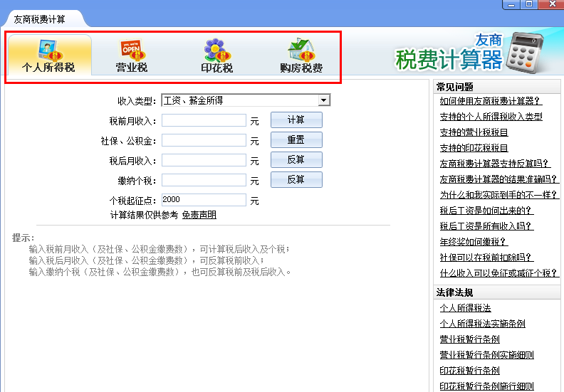Click the 税前月收入 input field
The height and width of the screenshot is (392, 564).
tap(204, 120)
